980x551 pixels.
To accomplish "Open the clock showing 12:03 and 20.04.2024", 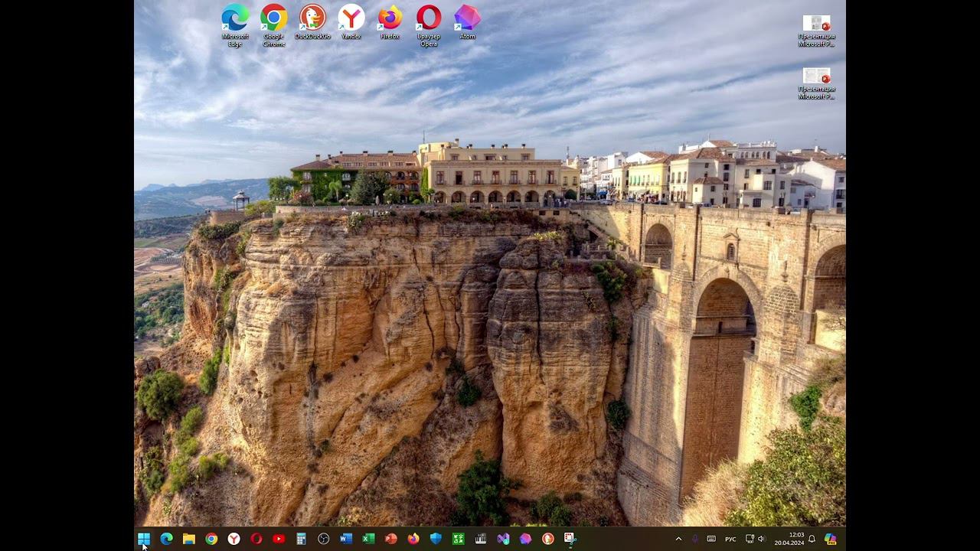I will (x=789, y=539).
